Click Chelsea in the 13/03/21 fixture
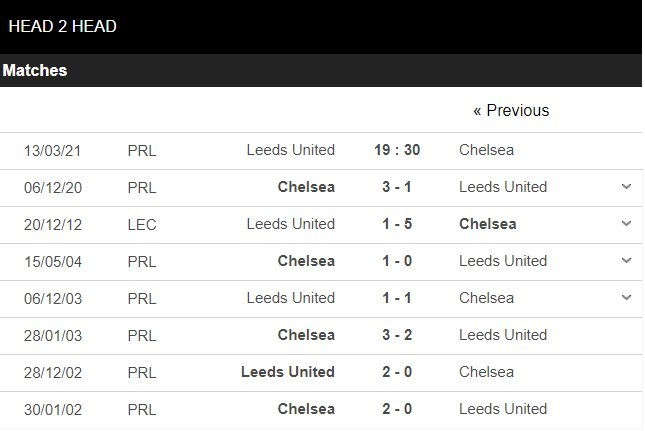645x431 pixels. click(x=487, y=150)
